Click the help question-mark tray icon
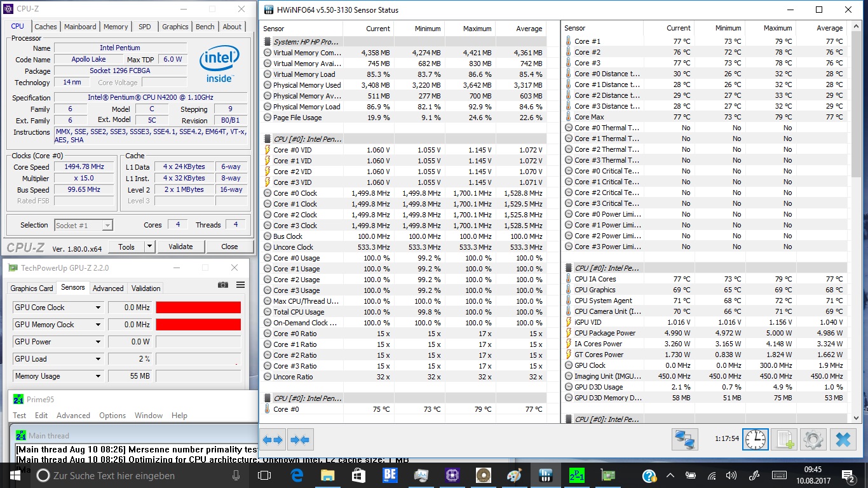868x488 pixels. (x=649, y=475)
